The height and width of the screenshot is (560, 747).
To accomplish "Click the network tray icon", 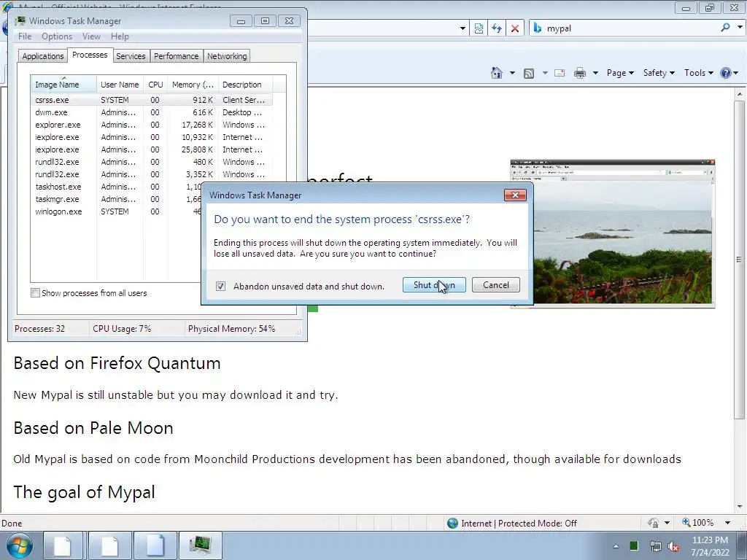I will (655, 546).
